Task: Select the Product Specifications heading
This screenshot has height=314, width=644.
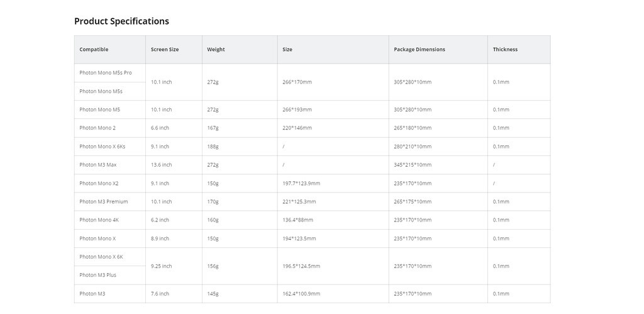Action: [x=121, y=21]
